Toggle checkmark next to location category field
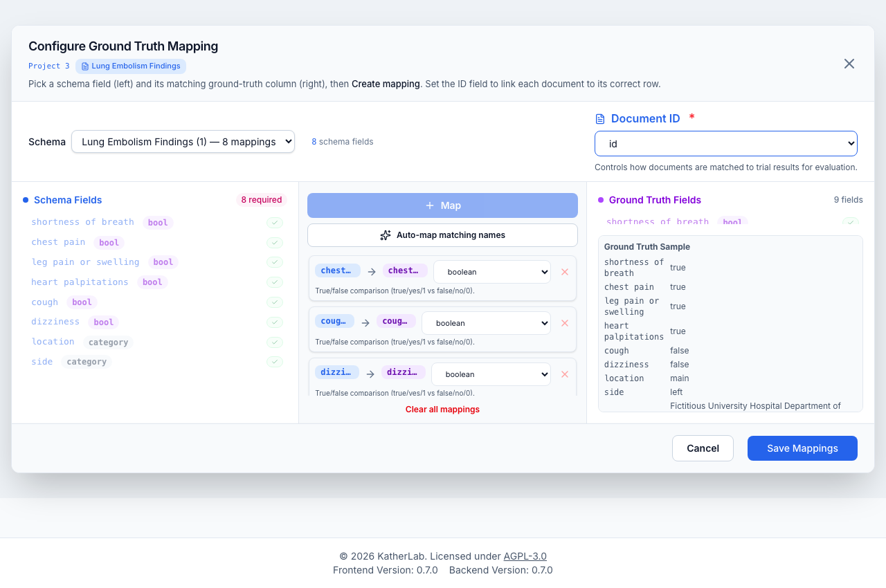The width and height of the screenshot is (886, 588). coord(275,342)
